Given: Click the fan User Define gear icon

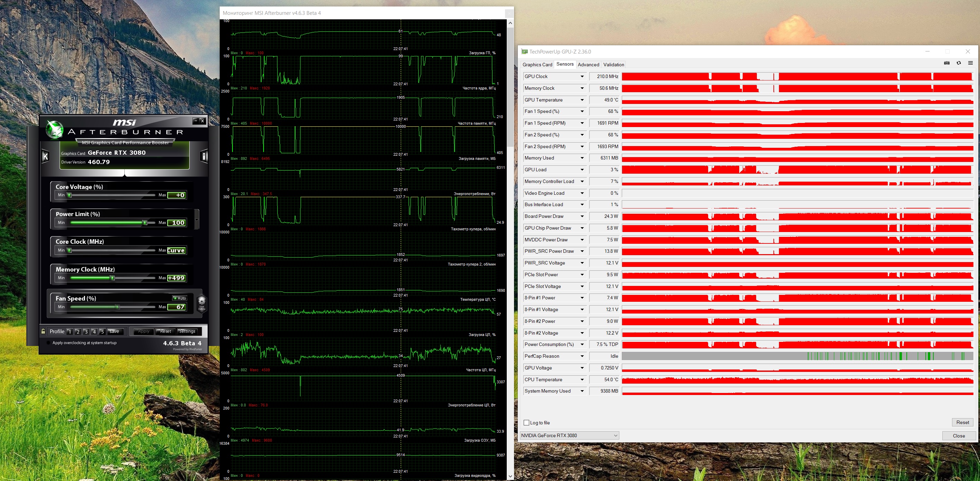Looking at the screenshot, I should (202, 303).
